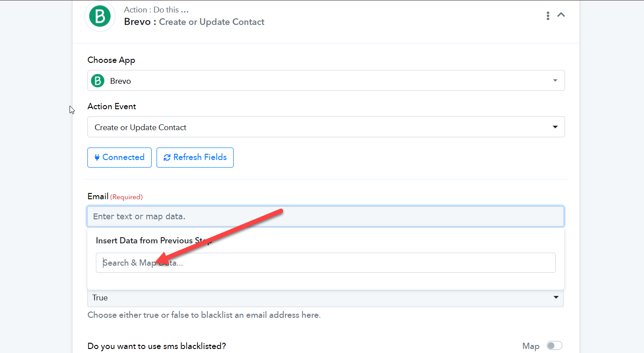This screenshot has width=644, height=353.
Task: Click the Brevo logo in action header
Action: tap(100, 16)
